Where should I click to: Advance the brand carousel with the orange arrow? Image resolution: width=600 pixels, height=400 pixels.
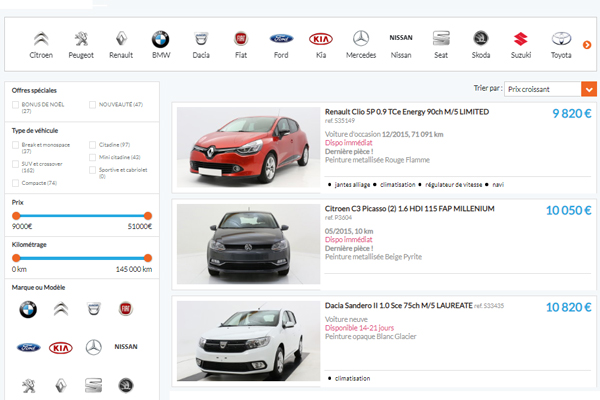coord(587,45)
